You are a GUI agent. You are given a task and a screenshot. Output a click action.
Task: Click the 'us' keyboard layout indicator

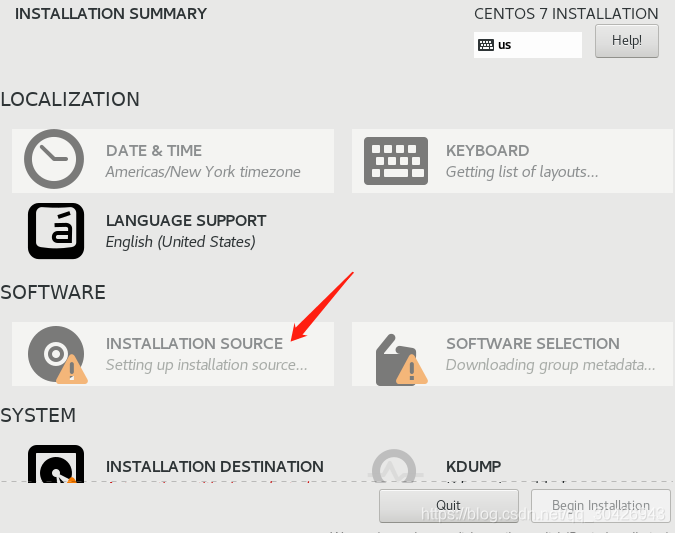point(528,45)
